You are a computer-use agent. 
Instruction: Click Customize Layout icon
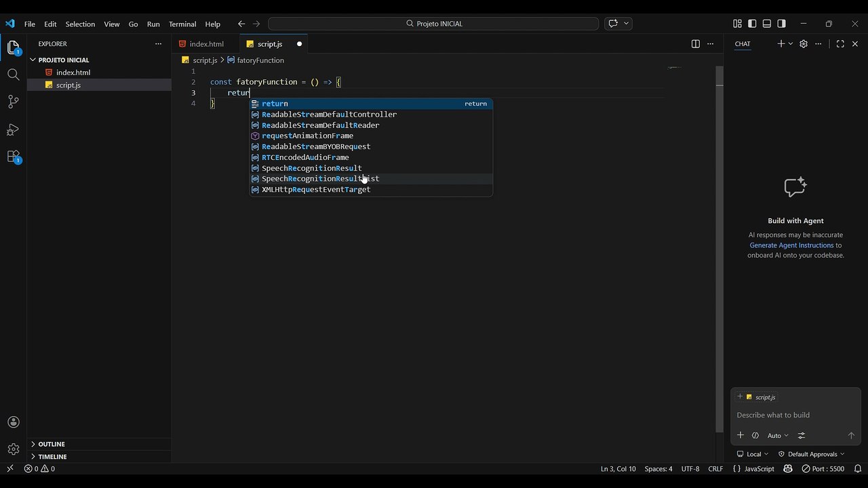737,24
